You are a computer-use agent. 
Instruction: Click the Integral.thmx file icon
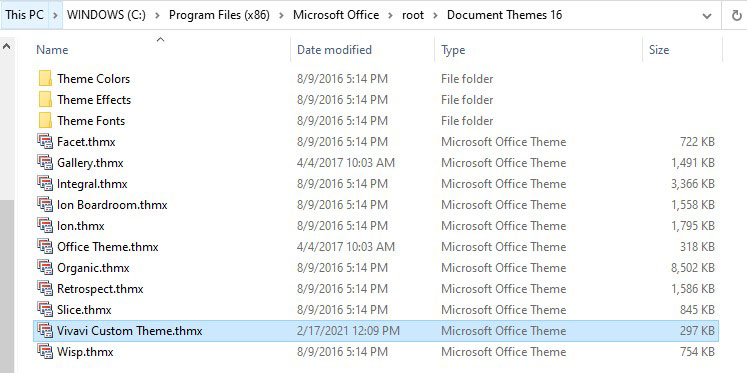click(45, 183)
